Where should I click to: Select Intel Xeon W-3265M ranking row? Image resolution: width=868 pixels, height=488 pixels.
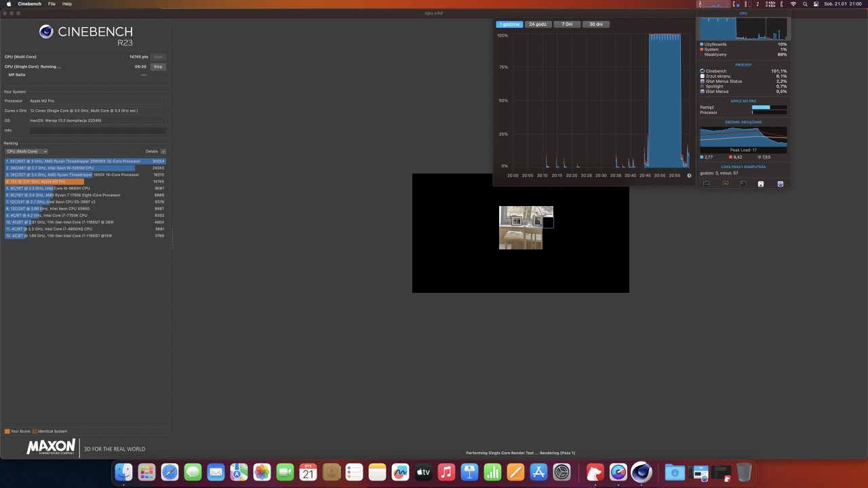click(85, 168)
